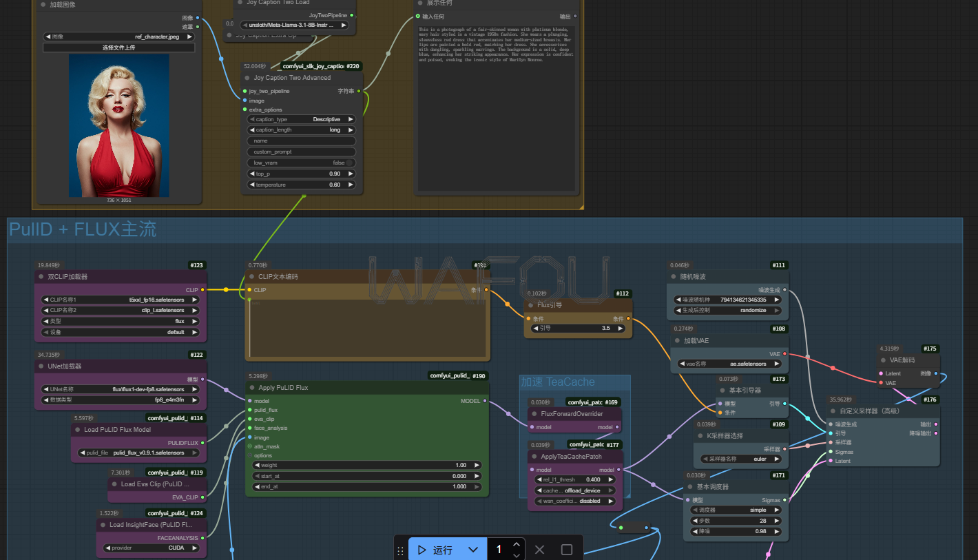The image size is (978, 560).
Task: Click the #176 node badge
Action: (930, 400)
